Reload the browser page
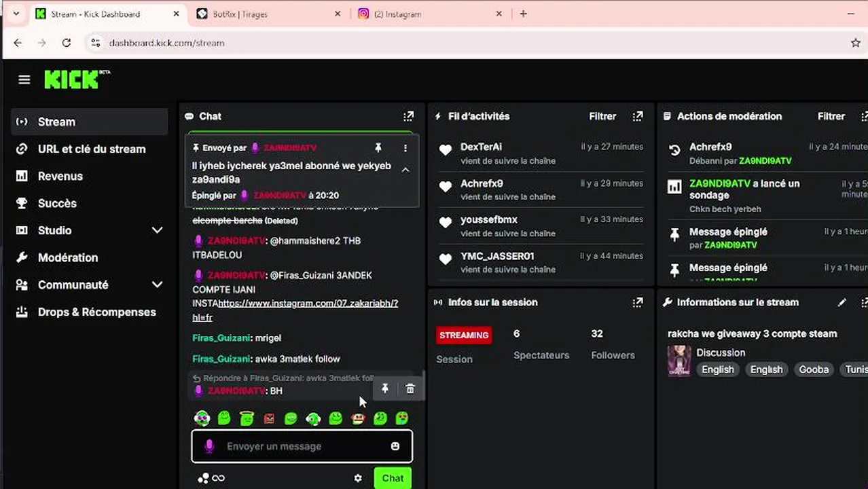 click(x=66, y=43)
